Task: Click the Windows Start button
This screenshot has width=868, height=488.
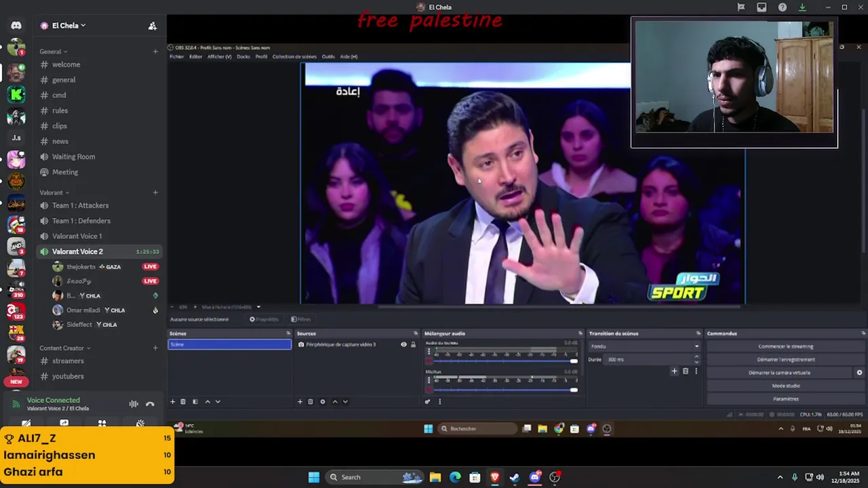Action: click(314, 477)
